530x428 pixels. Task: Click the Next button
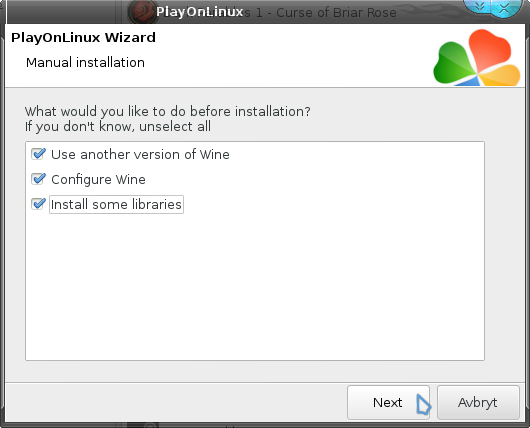click(x=388, y=402)
